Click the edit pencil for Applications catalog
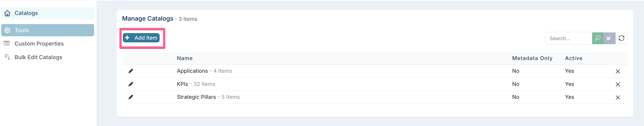 click(131, 71)
